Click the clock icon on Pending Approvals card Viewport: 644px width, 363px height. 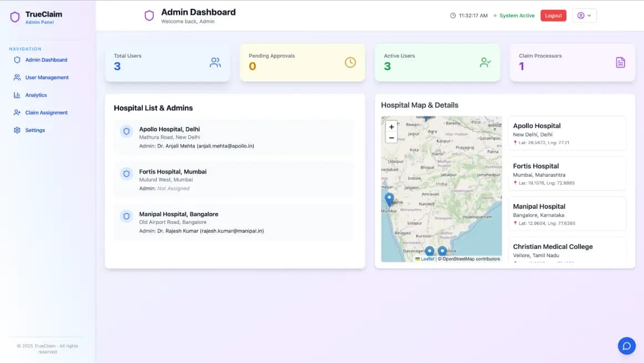coord(350,62)
